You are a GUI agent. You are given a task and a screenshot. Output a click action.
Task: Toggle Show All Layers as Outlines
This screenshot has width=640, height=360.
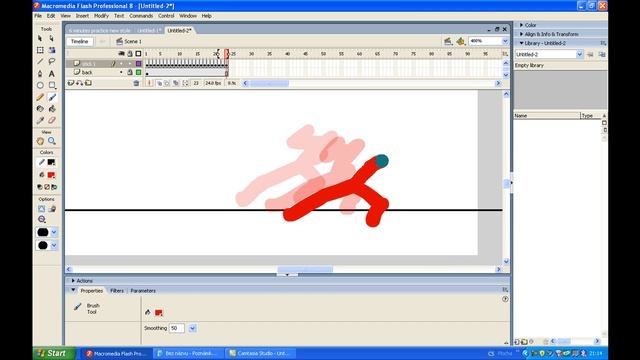(x=138, y=53)
